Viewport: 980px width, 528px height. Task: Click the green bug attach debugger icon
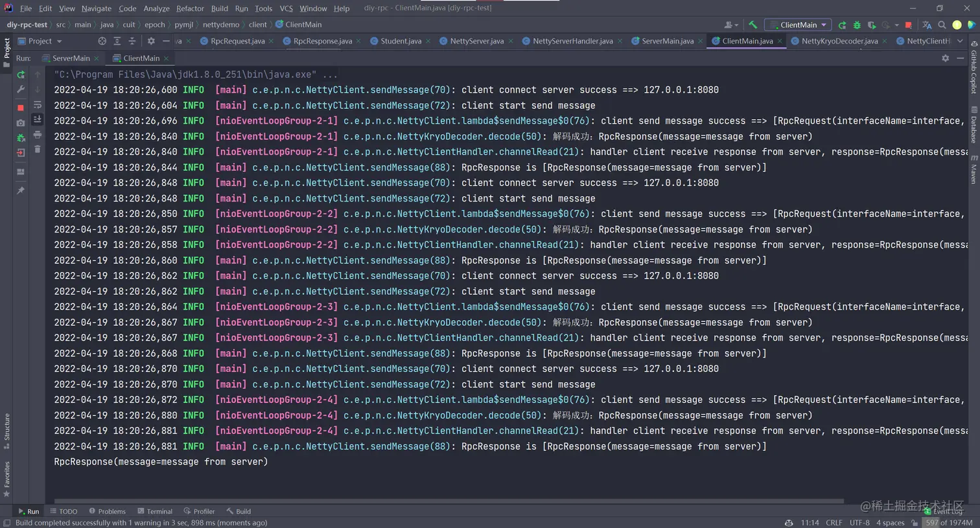[21, 138]
